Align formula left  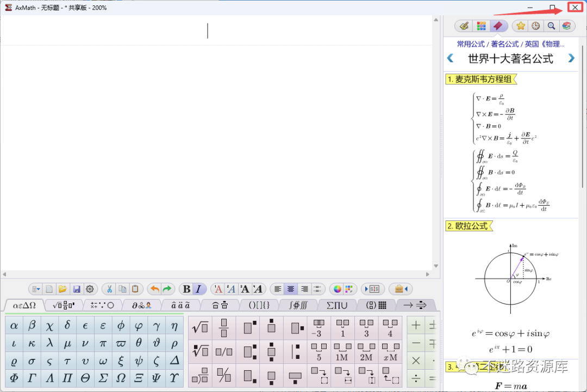[x=277, y=289]
